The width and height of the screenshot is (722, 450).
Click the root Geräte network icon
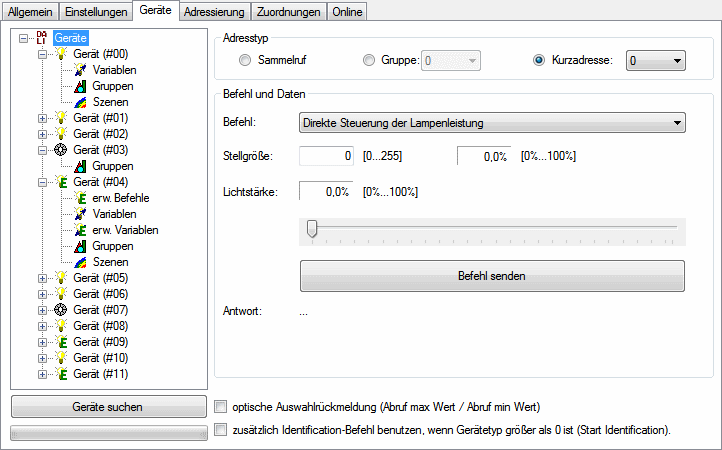click(43, 38)
